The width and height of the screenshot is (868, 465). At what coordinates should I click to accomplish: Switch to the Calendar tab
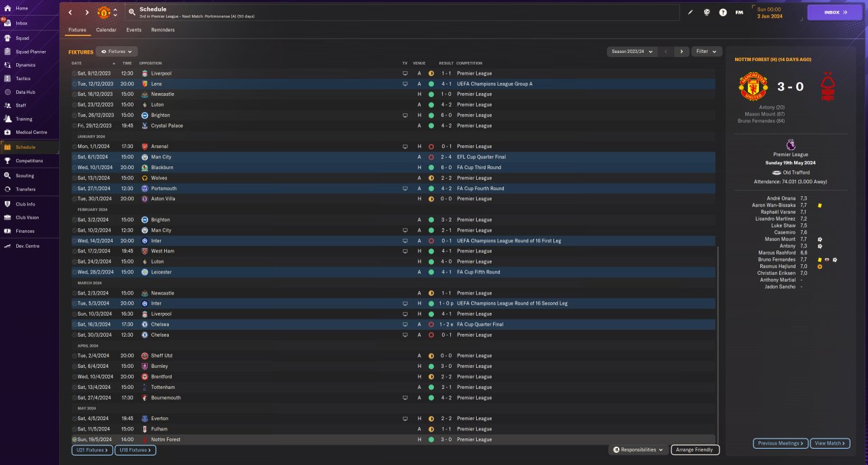(x=106, y=30)
